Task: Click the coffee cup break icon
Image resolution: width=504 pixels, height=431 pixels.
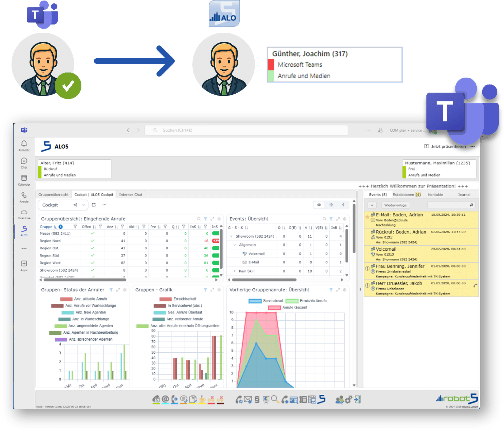Action: (x=202, y=399)
